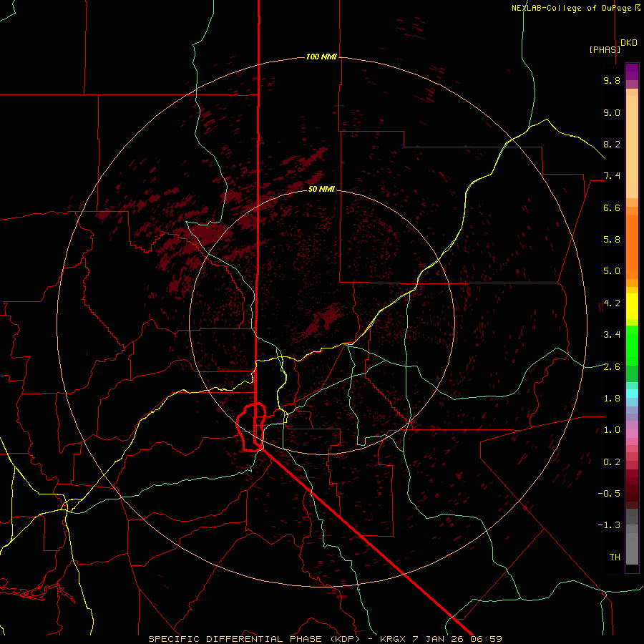Screen dimensions: 644x644
Task: Select the 3.4 value on the color scale
Action: click(612, 335)
